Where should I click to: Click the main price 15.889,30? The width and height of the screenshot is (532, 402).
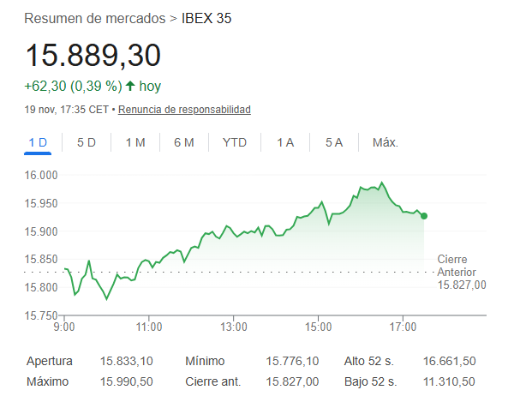pos(93,56)
